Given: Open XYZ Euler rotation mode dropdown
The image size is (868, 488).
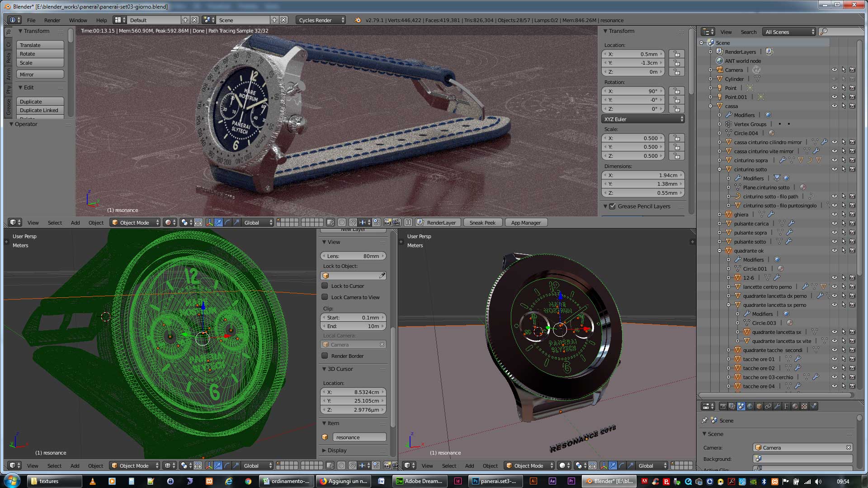Looking at the screenshot, I should [643, 119].
